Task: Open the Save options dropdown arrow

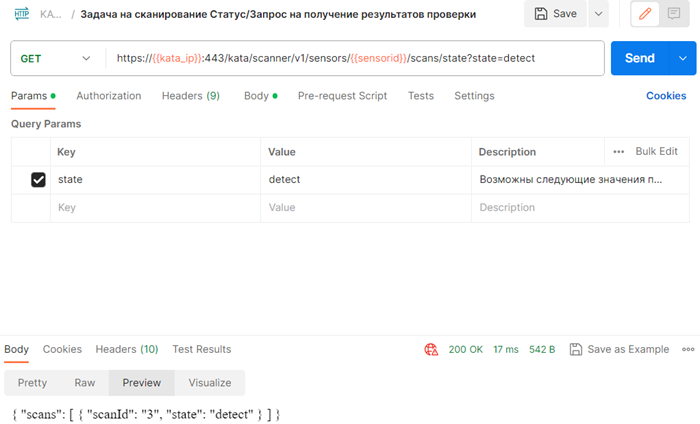Action: [x=598, y=14]
